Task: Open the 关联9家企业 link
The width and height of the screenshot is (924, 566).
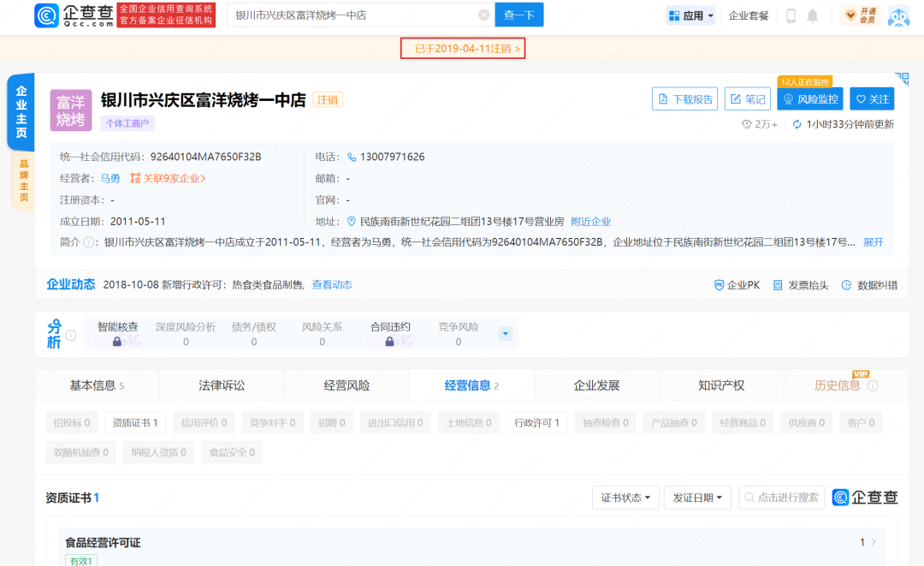Action: tap(168, 179)
